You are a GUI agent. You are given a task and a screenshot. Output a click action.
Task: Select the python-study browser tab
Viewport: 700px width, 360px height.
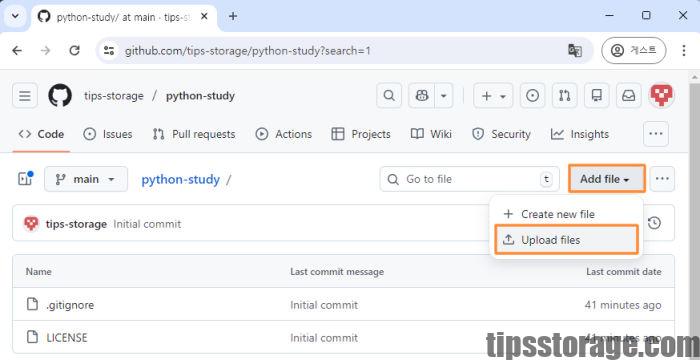(124, 17)
